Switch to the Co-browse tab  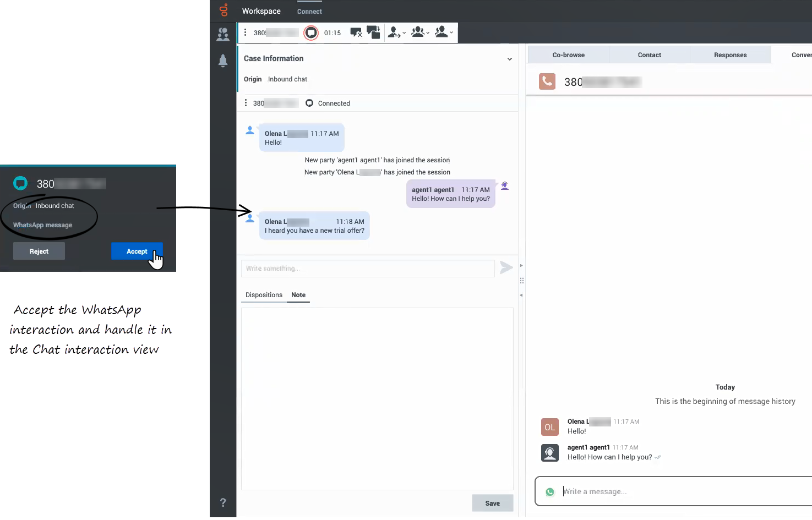click(568, 55)
